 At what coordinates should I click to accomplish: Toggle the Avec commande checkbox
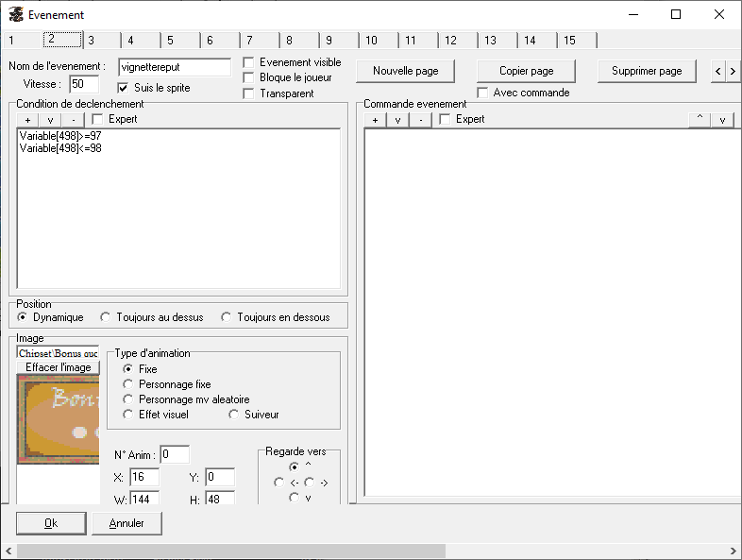[483, 93]
